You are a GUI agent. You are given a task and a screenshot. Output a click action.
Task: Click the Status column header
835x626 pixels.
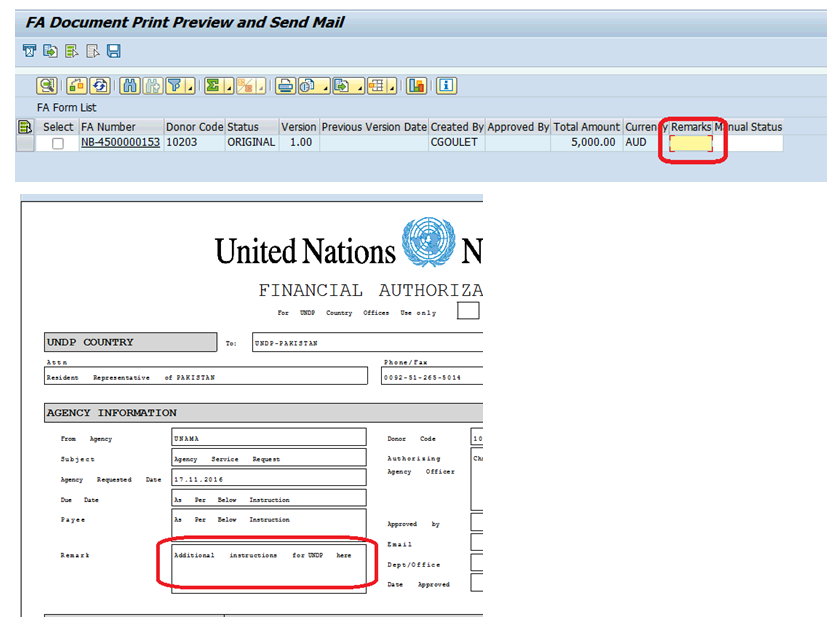point(252,127)
